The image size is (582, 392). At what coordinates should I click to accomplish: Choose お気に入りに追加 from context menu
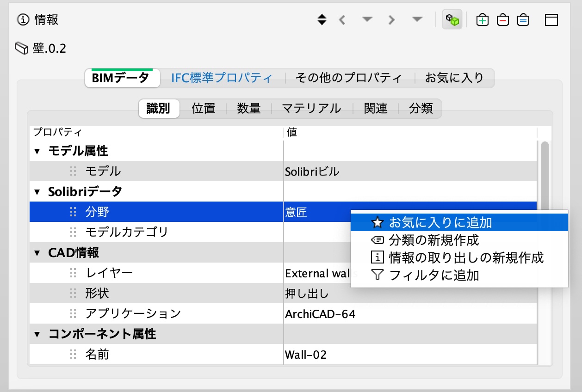click(459, 222)
